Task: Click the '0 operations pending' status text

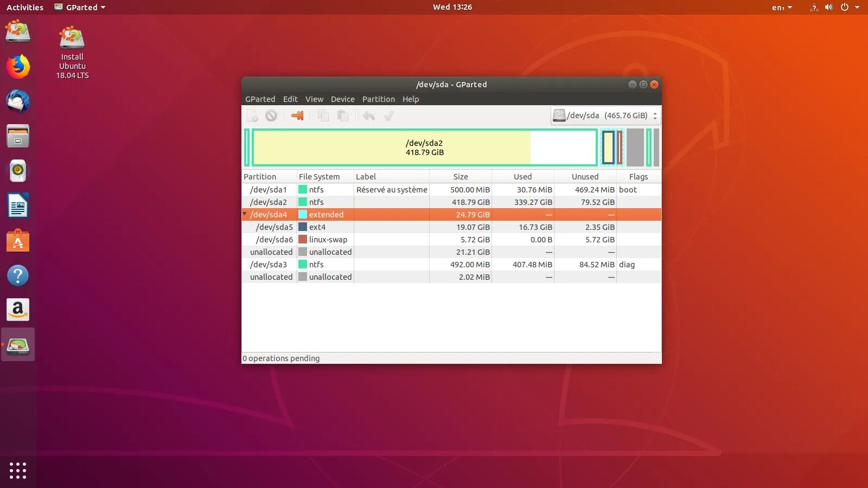Action: coord(281,358)
